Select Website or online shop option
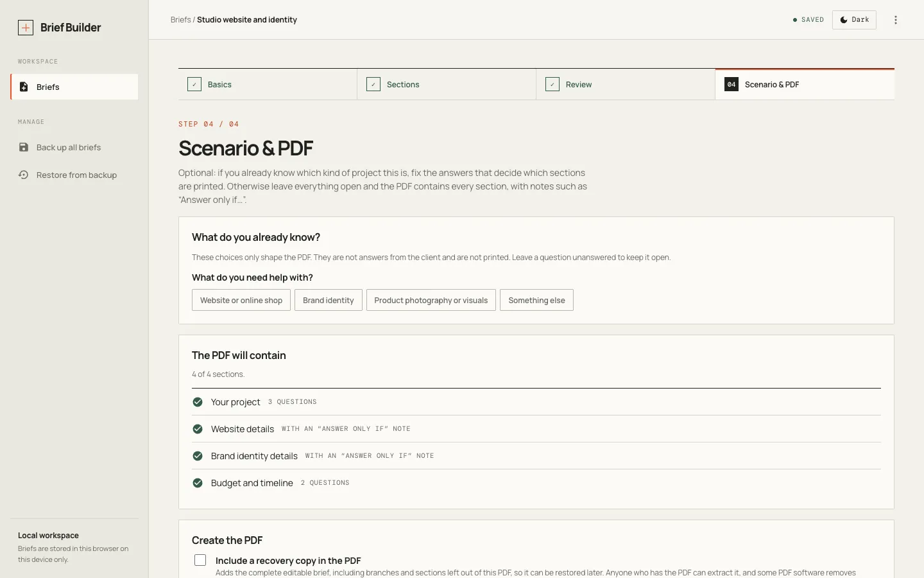This screenshot has width=924, height=578. [241, 300]
